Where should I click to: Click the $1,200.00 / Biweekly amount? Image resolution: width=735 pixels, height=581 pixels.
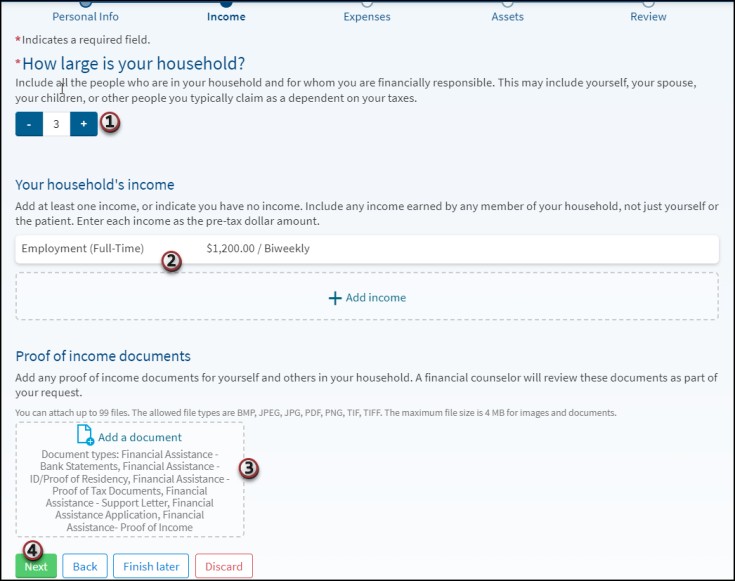(x=258, y=249)
